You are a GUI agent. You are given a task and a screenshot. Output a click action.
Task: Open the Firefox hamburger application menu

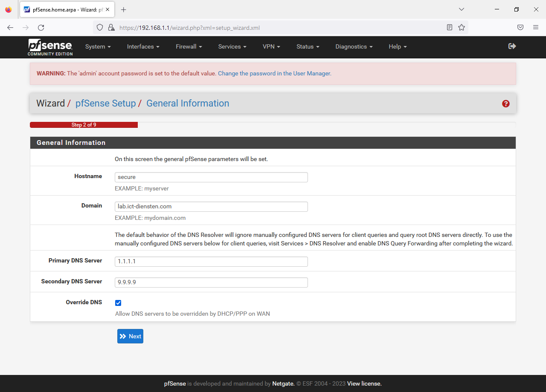pyautogui.click(x=536, y=27)
